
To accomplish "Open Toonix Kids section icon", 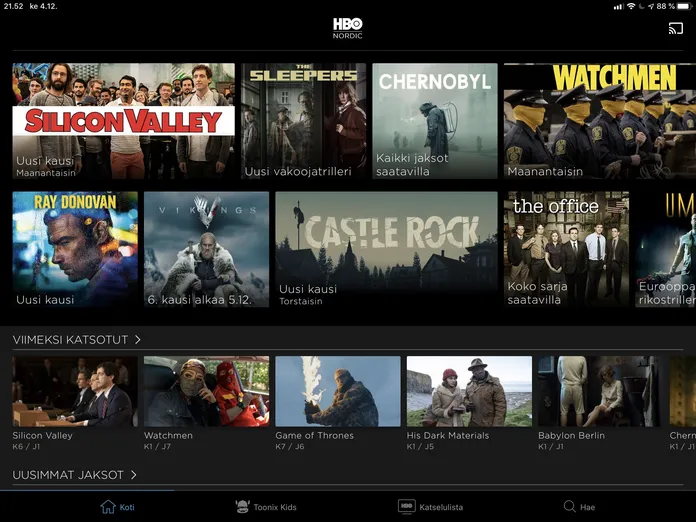I will (242, 507).
